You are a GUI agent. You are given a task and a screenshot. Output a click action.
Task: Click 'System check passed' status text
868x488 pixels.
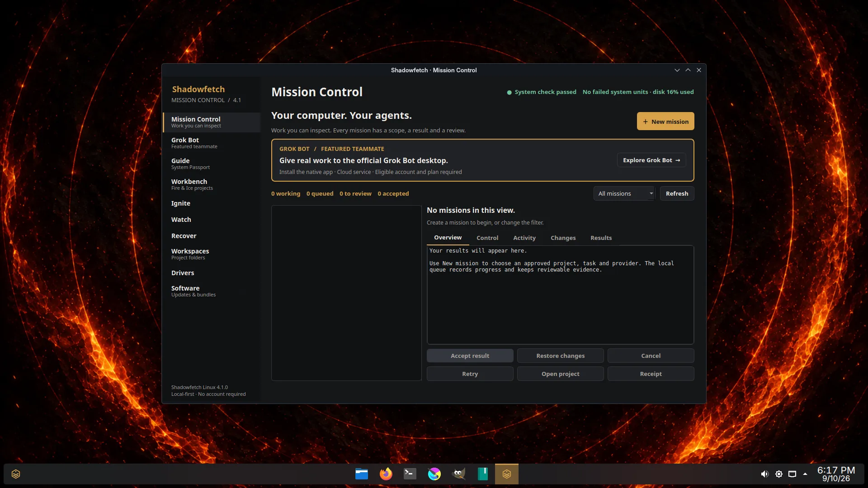coord(545,92)
